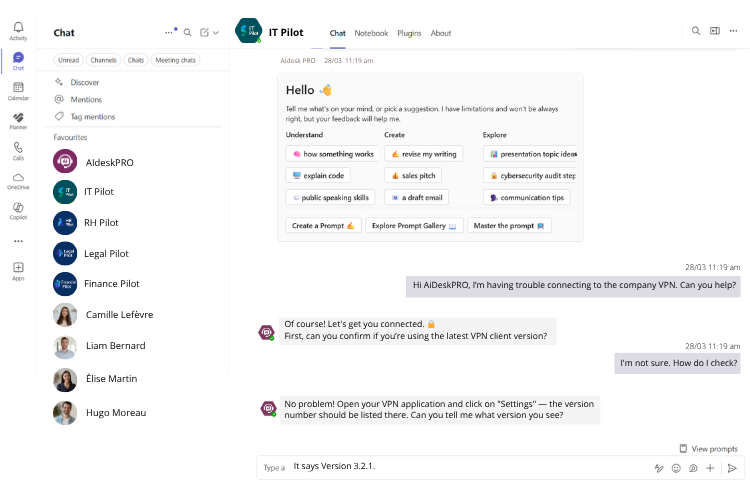Open the Calendar app in the sidebar
Screen dimensions: 750x500
tap(18, 91)
